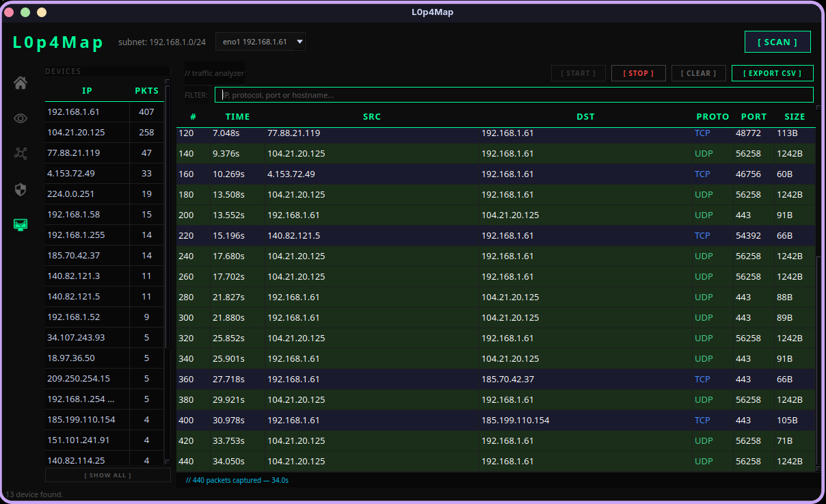This screenshot has width=826, height=504.
Task: Sort devices by the PKTS column header
Action: tap(146, 90)
